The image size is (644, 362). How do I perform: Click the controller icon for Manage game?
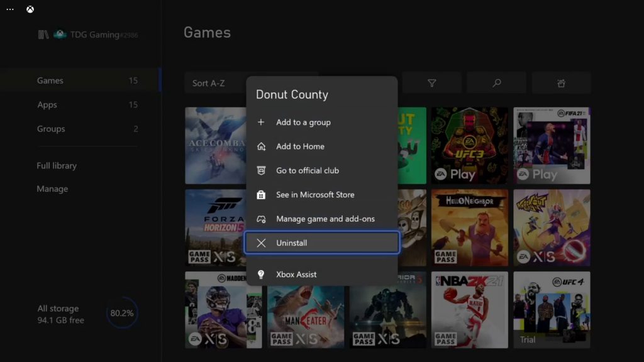[261, 219]
